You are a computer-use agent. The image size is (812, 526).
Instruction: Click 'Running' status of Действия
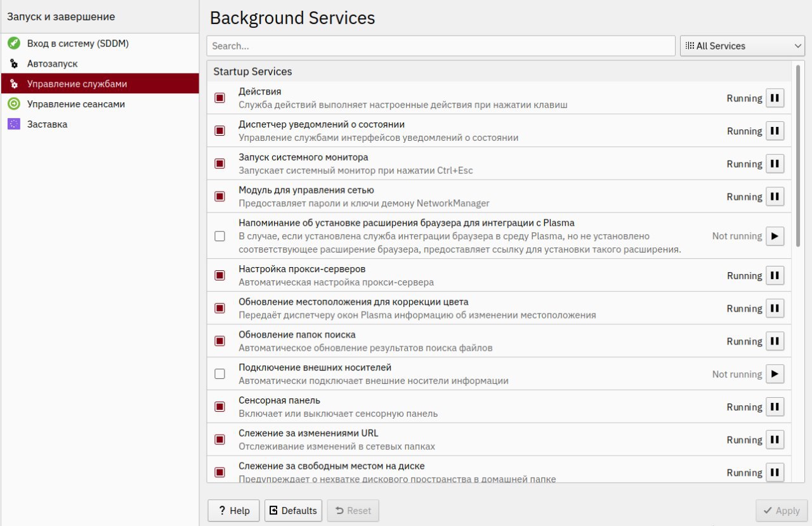(744, 98)
